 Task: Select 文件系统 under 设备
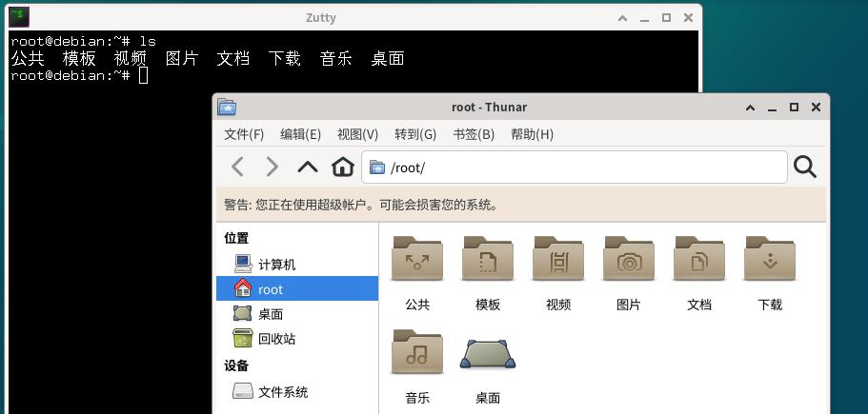pos(297,391)
